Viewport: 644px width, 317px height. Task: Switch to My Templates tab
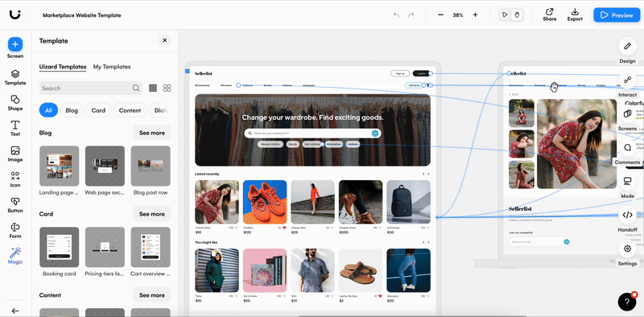(112, 67)
